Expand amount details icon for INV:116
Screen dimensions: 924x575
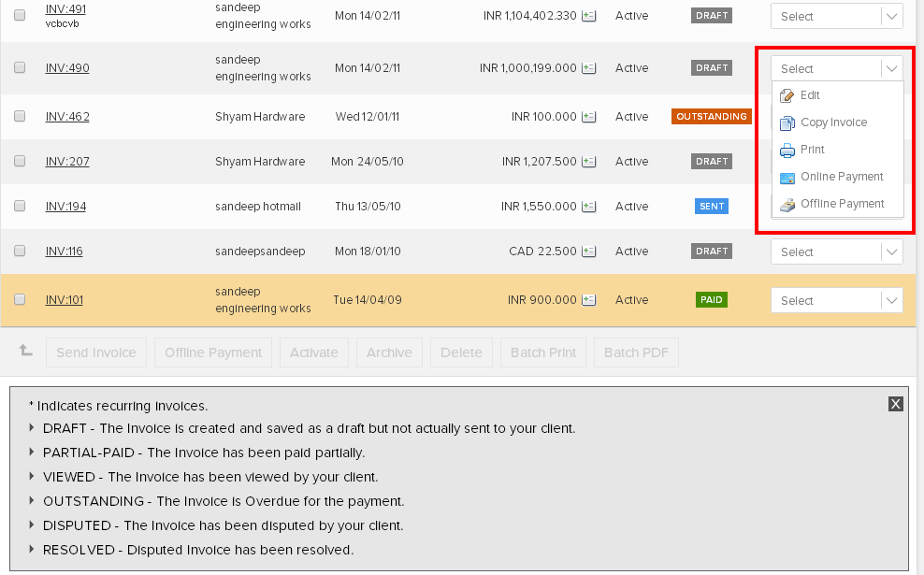pos(588,251)
